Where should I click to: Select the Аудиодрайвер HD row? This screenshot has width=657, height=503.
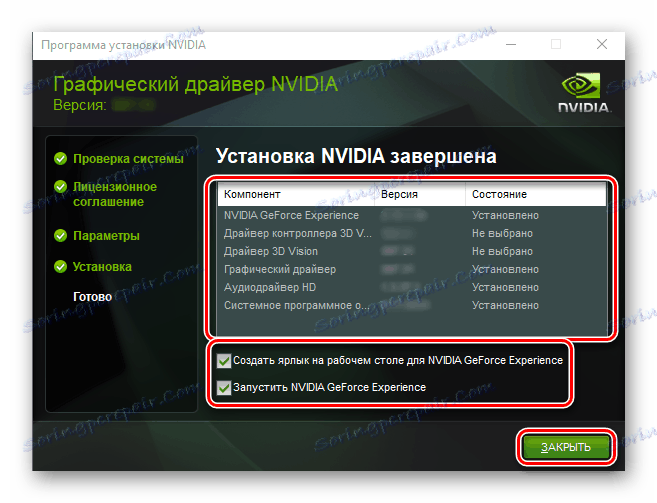pyautogui.click(x=412, y=288)
